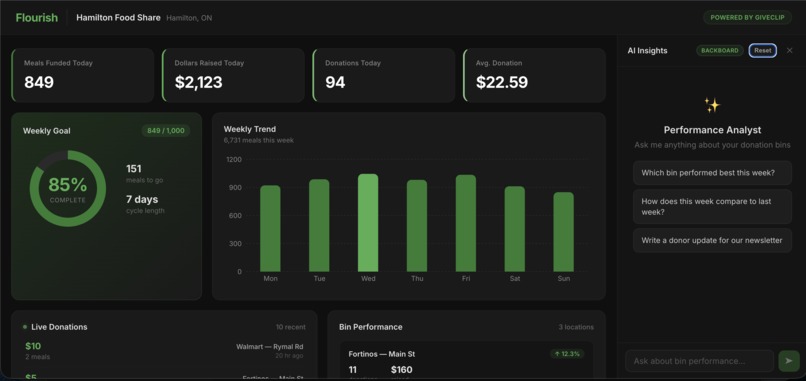The height and width of the screenshot is (381, 806).
Task: Ask which bin performed best this week
Action: [712, 173]
